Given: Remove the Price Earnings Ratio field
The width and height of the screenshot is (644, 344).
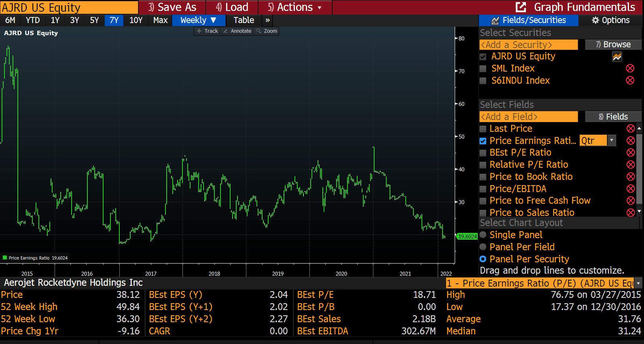Looking at the screenshot, I should (x=631, y=141).
